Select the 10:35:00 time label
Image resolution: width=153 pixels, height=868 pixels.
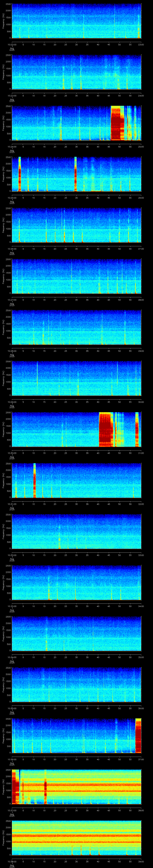pyautogui.click(x=12, y=708)
